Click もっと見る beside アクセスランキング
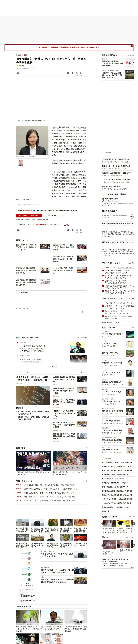The width and height of the screenshot is (138, 644). tap(131, 263)
